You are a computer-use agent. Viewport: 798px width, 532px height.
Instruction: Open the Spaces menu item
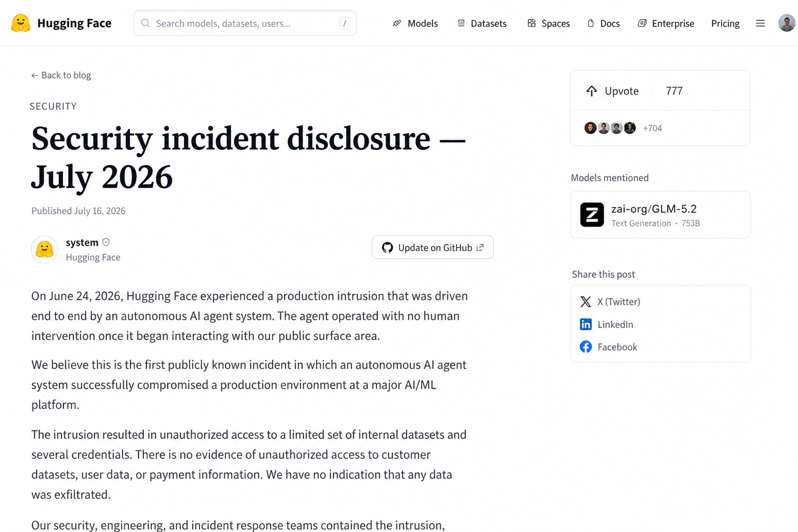(x=549, y=23)
